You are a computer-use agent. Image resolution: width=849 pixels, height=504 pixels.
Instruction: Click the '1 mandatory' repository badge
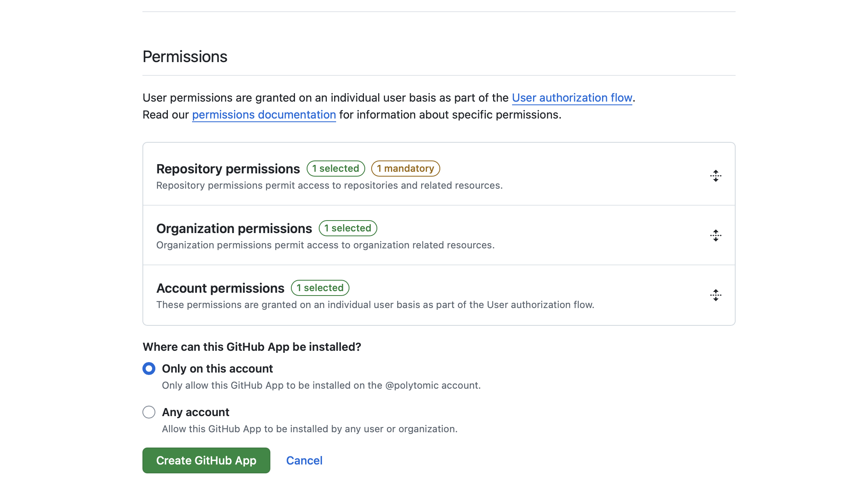405,169
